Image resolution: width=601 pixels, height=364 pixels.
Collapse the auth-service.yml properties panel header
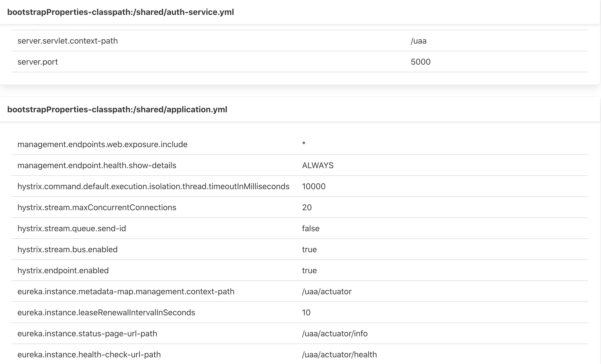[121, 12]
